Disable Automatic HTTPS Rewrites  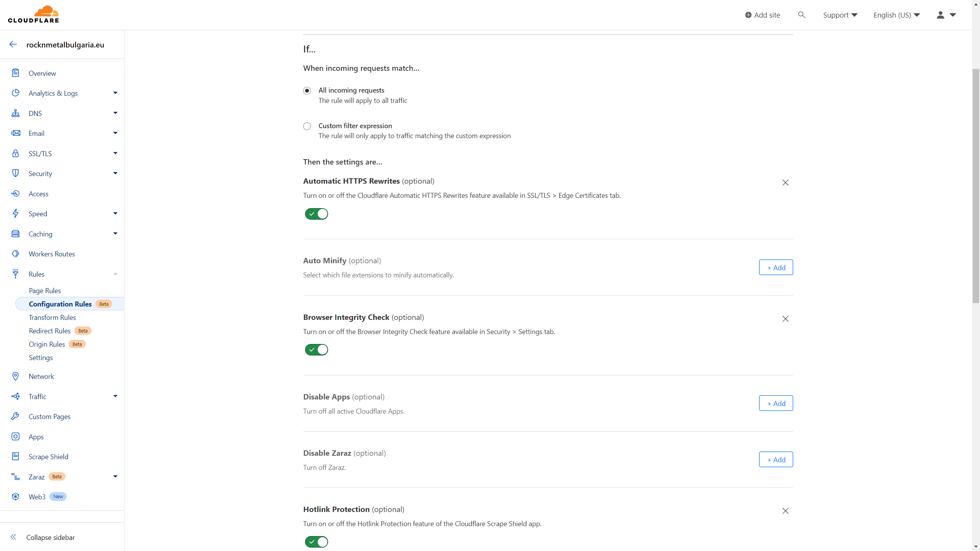[x=316, y=214]
